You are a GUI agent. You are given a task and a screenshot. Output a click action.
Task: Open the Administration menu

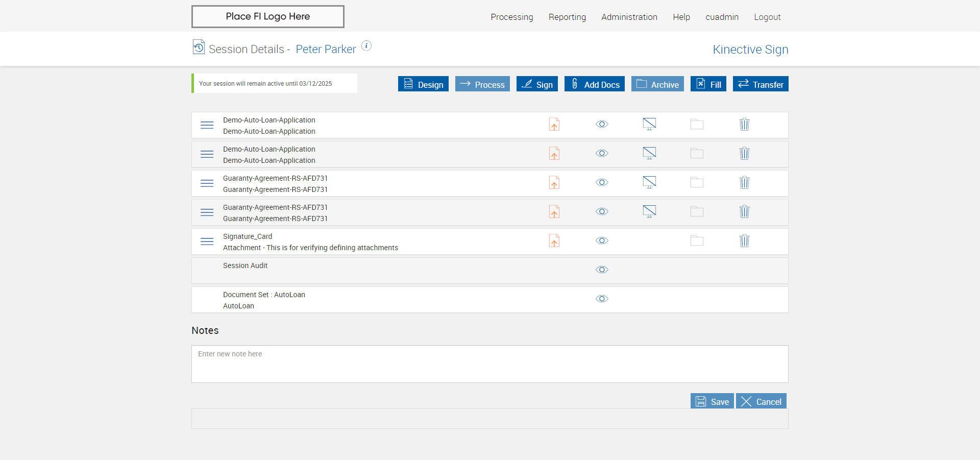[x=629, y=17]
